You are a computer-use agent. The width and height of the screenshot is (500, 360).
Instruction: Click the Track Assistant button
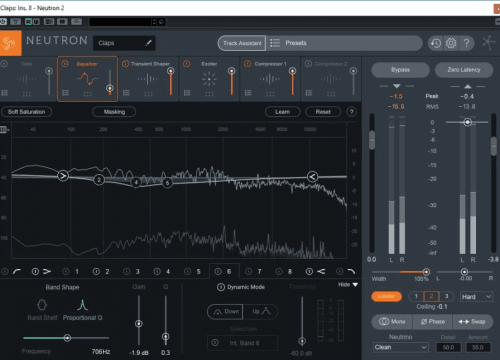click(x=242, y=43)
